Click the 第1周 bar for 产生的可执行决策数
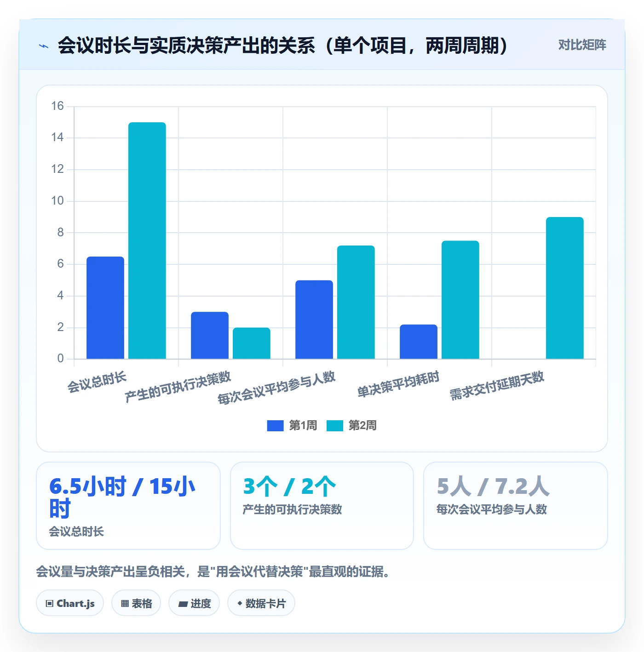 210,335
